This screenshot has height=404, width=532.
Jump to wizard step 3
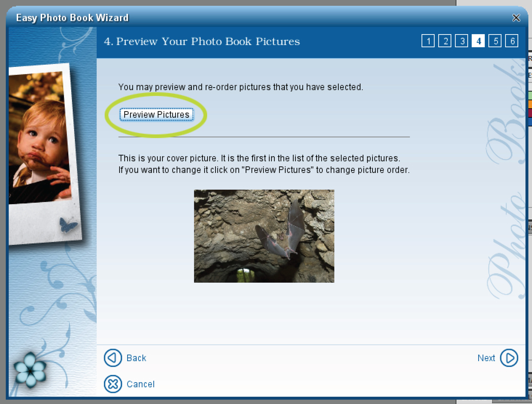point(461,41)
